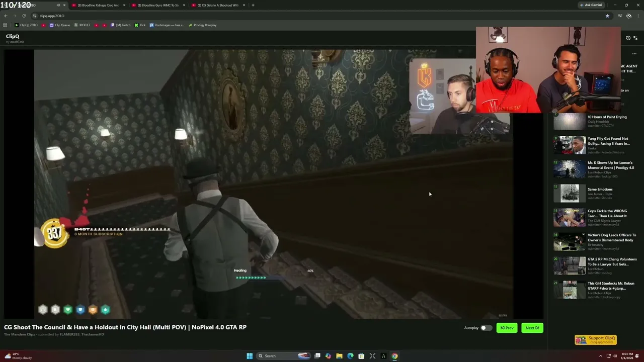Select This Girl Stunlocks Mr. Kebun clip
This screenshot has width=644, height=362.
pyautogui.click(x=595, y=290)
